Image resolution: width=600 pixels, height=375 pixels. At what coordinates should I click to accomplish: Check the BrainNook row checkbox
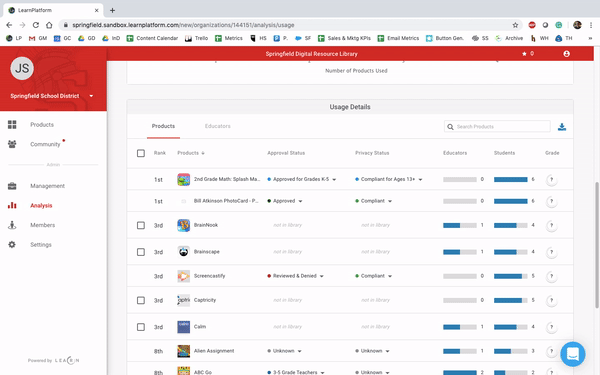[141, 225]
